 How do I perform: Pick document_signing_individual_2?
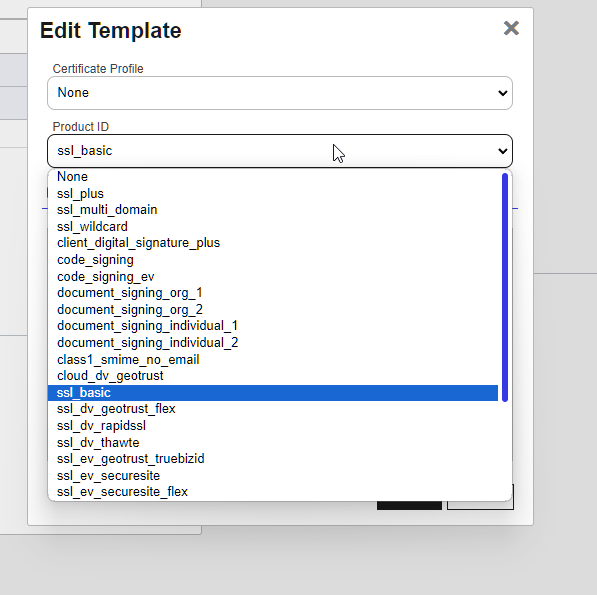(273, 343)
